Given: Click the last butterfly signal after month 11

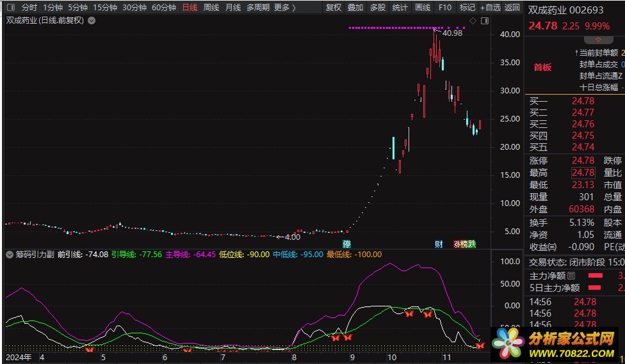Looking at the screenshot, I should [480, 345].
